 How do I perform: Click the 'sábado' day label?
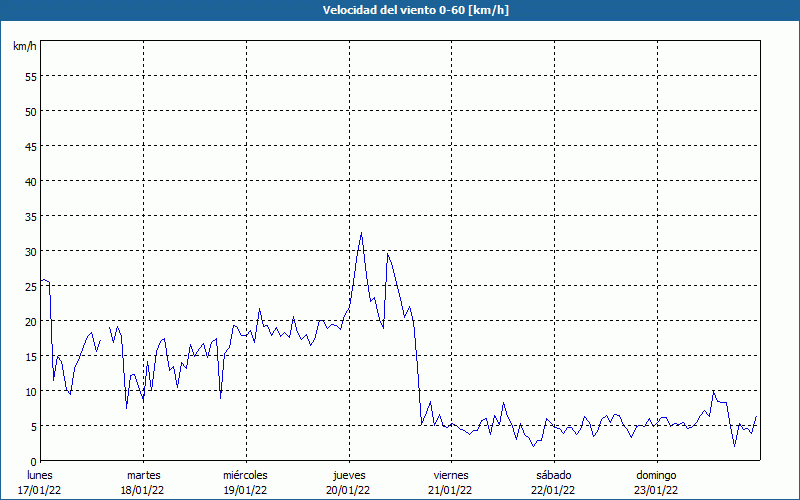point(554,475)
